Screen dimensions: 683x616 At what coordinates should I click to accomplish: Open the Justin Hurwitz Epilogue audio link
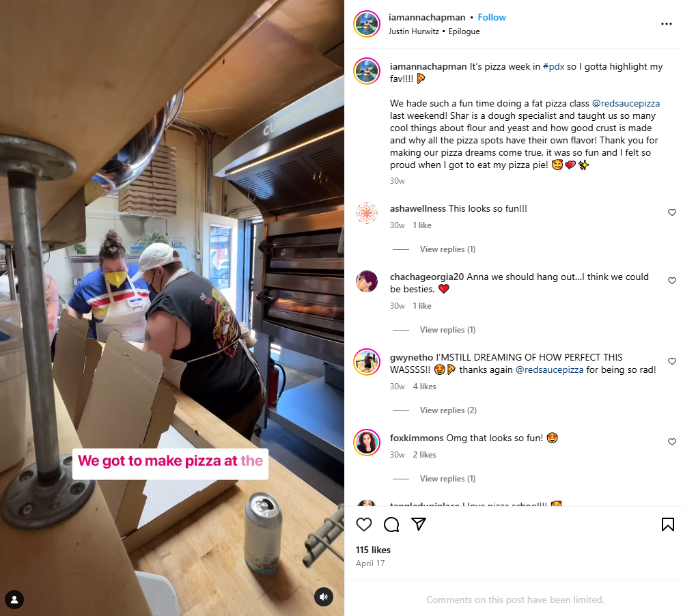point(434,31)
